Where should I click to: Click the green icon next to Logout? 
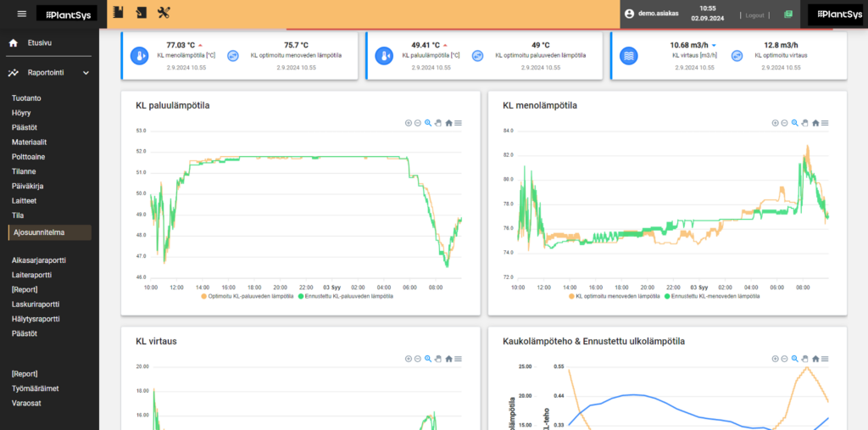click(788, 14)
